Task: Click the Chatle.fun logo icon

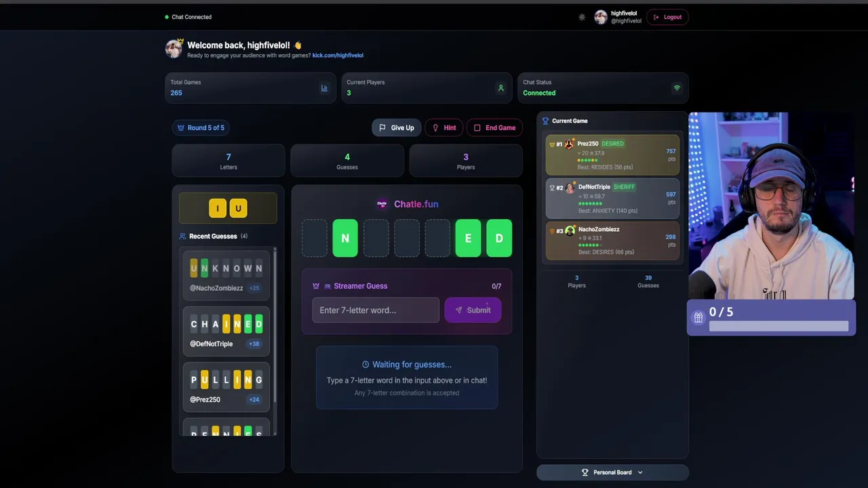Action: (x=382, y=204)
